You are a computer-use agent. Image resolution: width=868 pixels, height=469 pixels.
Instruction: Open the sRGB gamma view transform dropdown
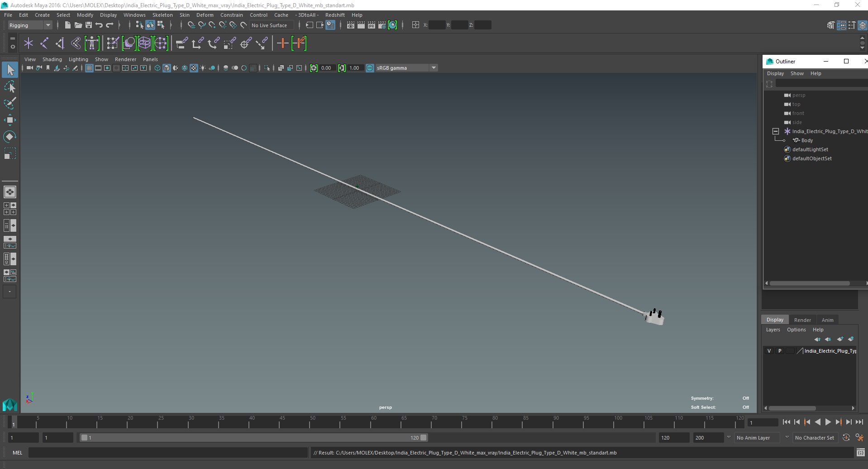406,68
